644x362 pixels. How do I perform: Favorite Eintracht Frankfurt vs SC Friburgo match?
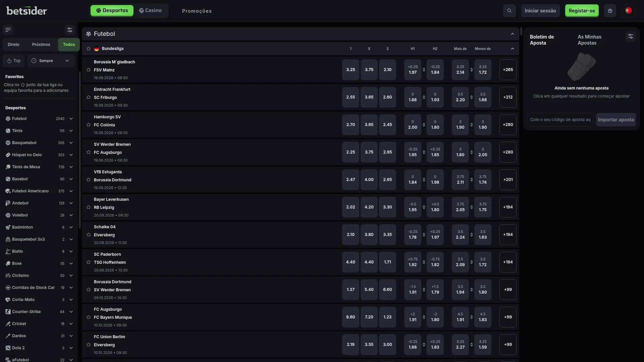coord(89,97)
